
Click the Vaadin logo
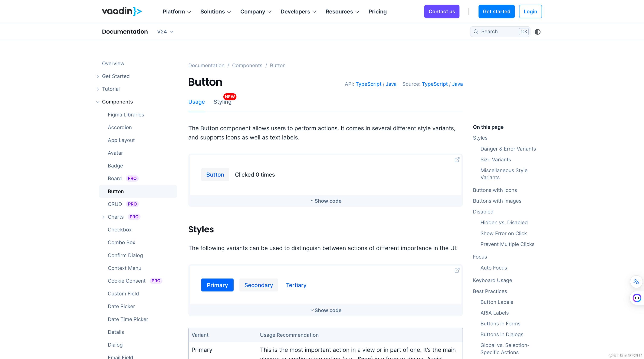[122, 11]
